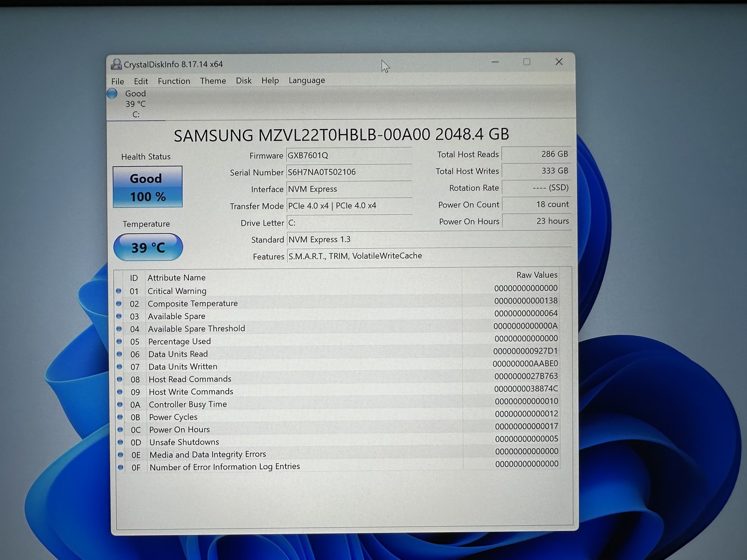
Task: Click the CrystalDiskInfo title bar app icon
Action: tap(116, 64)
